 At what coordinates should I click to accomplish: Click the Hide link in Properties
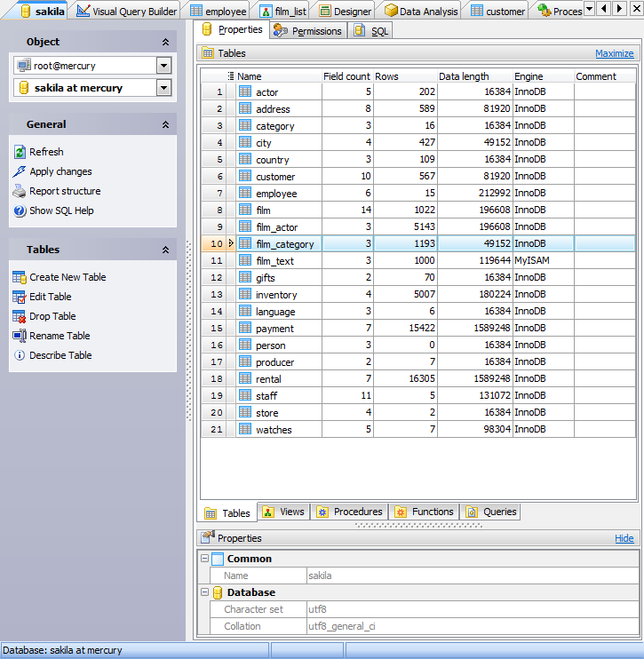(624, 538)
